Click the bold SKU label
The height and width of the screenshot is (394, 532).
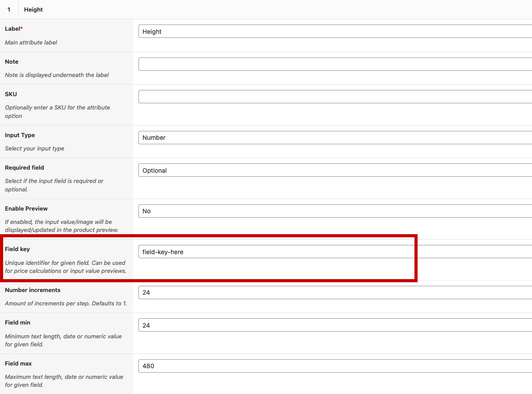(x=11, y=94)
